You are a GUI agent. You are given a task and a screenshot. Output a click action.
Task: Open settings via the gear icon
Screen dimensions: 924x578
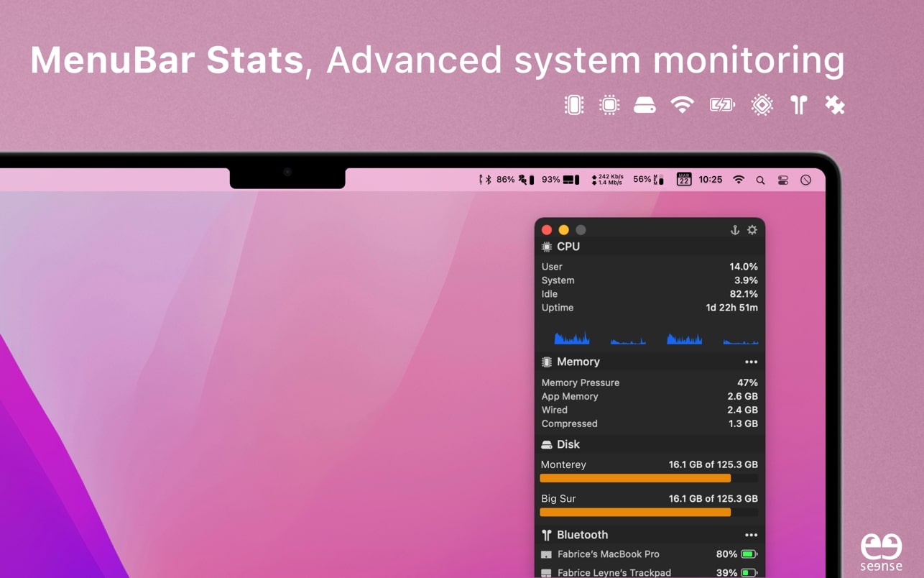coord(752,230)
